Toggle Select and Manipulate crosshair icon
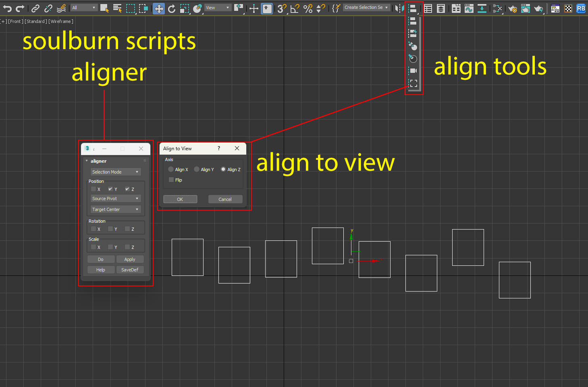 pyautogui.click(x=253, y=8)
